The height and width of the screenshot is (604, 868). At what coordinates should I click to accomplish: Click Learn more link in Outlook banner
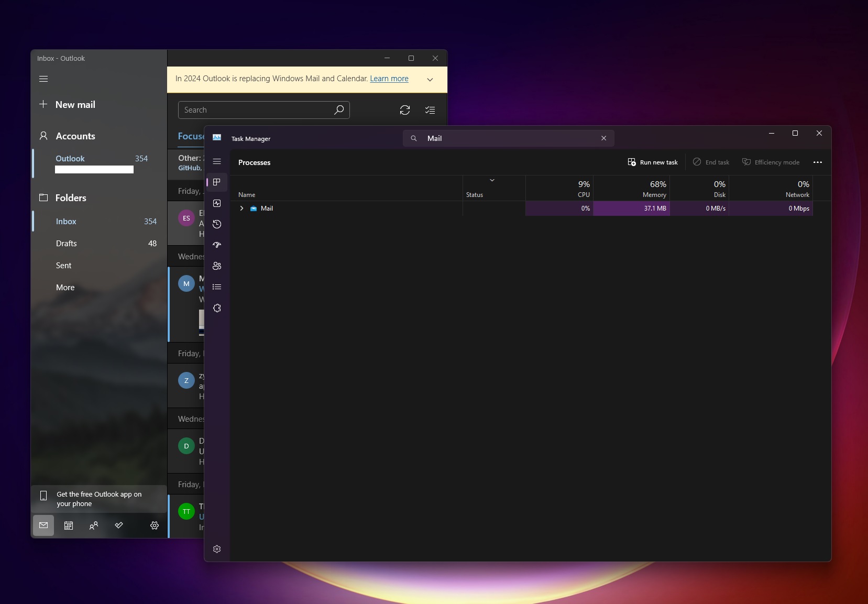click(389, 79)
